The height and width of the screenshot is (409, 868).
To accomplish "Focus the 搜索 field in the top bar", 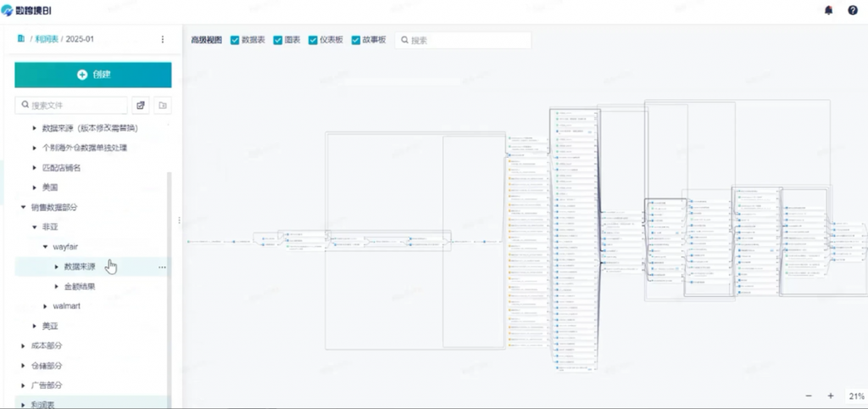I will point(463,40).
